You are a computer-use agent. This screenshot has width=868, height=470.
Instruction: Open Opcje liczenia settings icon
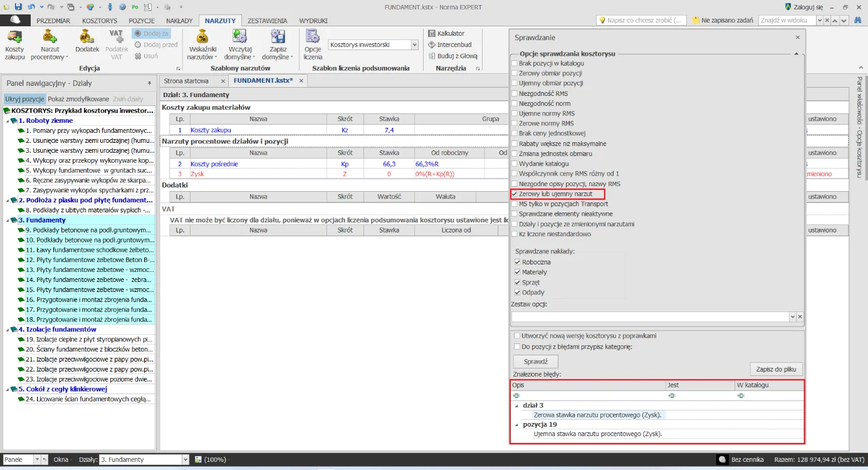click(x=312, y=39)
